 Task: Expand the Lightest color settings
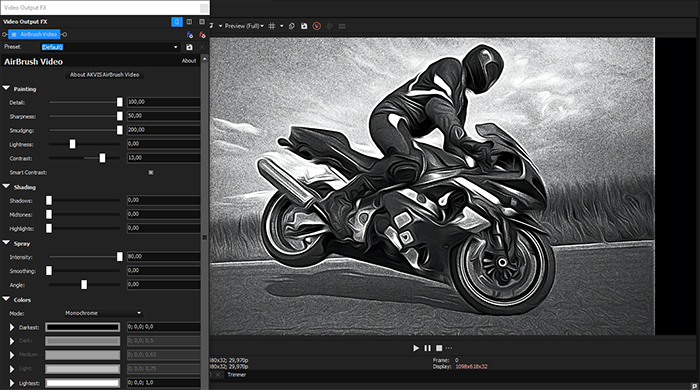[12, 383]
